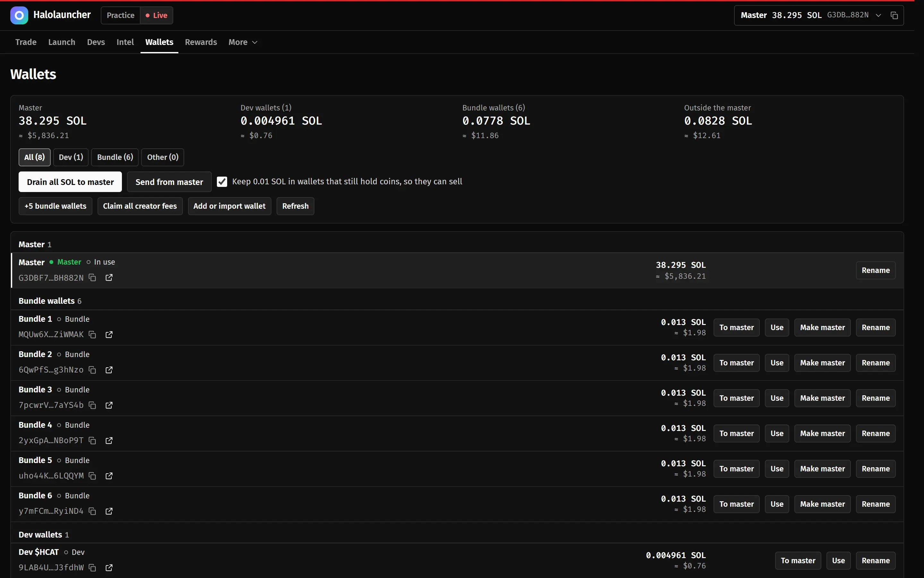Copy Bundle 6 address y7mFCm…RyiND4
Image resolution: width=924 pixels, height=578 pixels.
coord(92,511)
